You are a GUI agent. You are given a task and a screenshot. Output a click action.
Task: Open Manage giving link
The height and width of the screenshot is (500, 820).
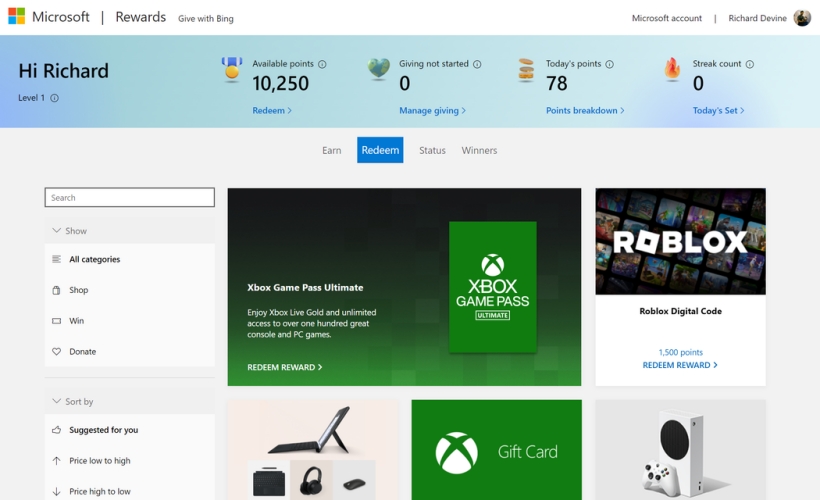[432, 110]
